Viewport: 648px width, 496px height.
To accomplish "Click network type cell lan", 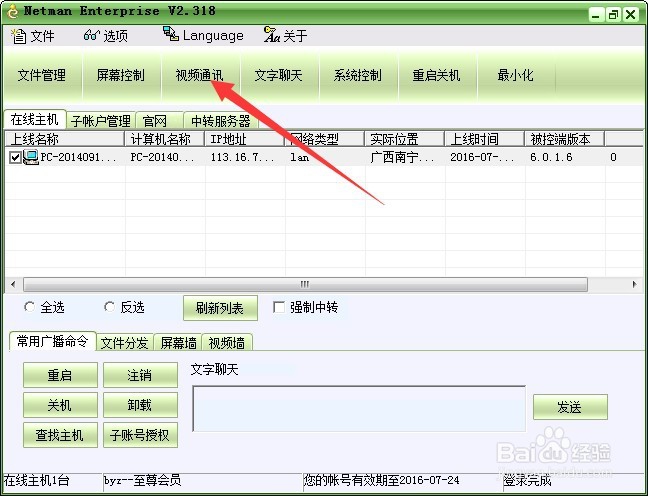I will coord(300,157).
